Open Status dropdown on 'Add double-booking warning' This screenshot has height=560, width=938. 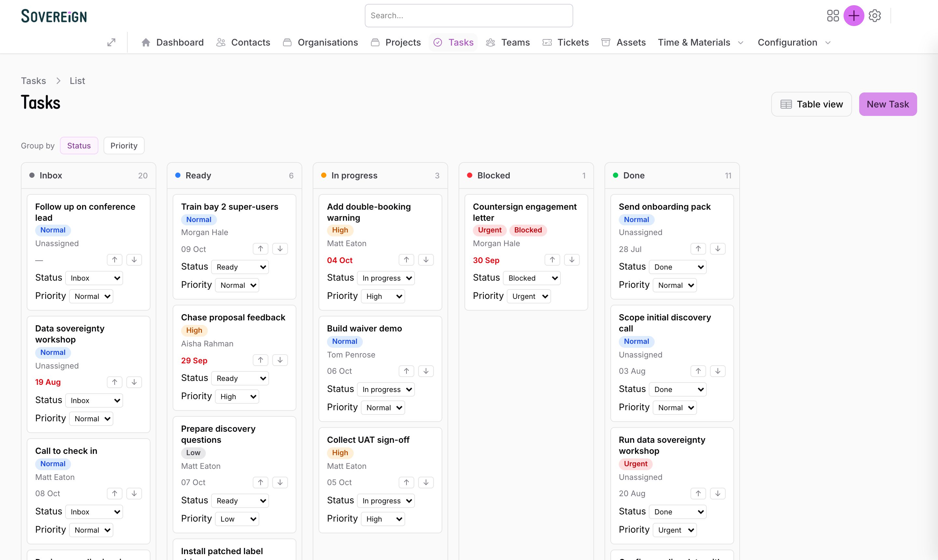[x=386, y=278]
